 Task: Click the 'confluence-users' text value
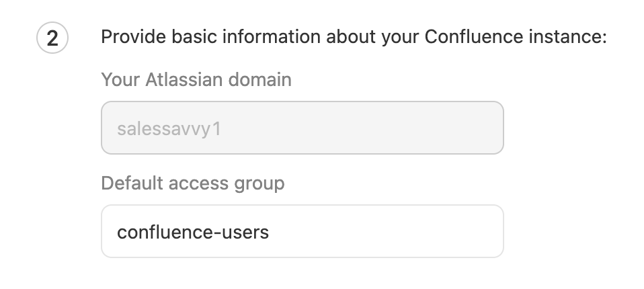pyautogui.click(x=192, y=232)
